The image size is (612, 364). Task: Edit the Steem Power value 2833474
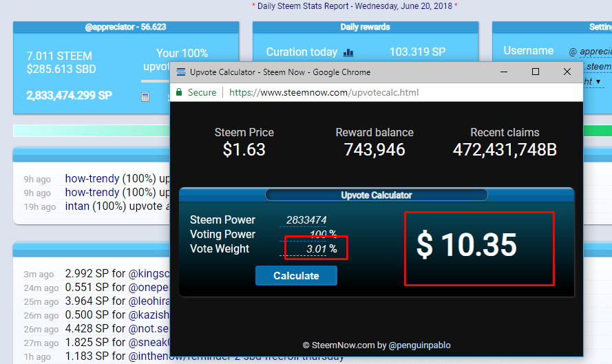304,220
